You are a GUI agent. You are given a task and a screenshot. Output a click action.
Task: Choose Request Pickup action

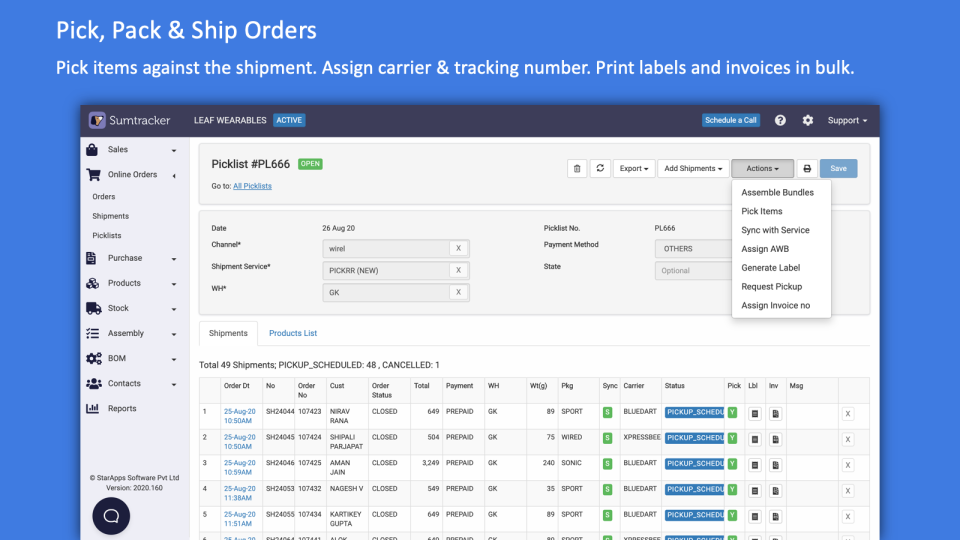pos(771,287)
